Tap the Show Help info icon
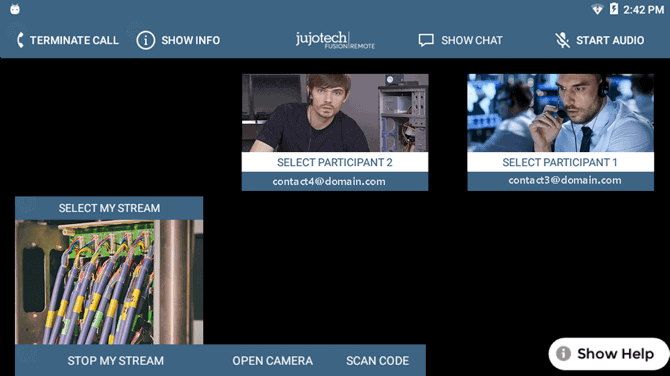Image resolution: width=670 pixels, height=376 pixels. pyautogui.click(x=563, y=353)
